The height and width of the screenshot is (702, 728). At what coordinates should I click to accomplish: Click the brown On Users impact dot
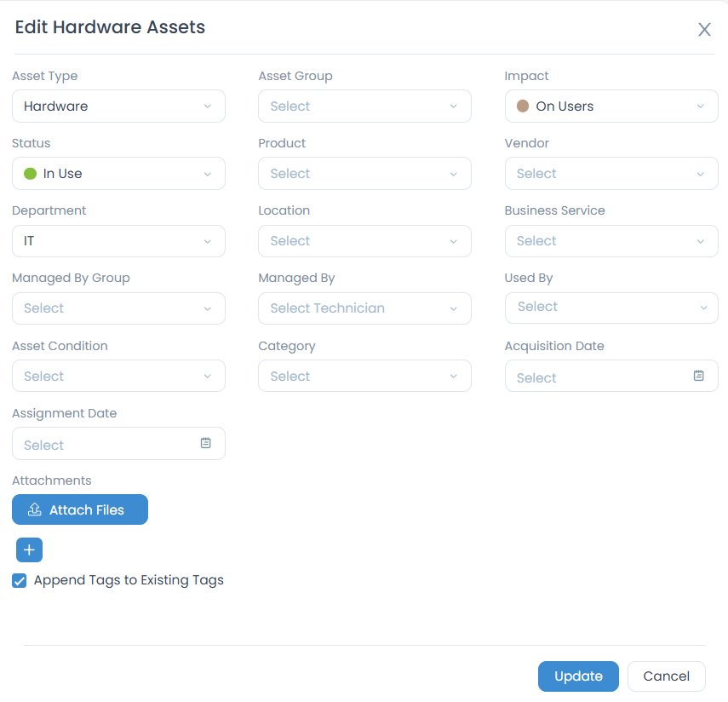tap(523, 106)
